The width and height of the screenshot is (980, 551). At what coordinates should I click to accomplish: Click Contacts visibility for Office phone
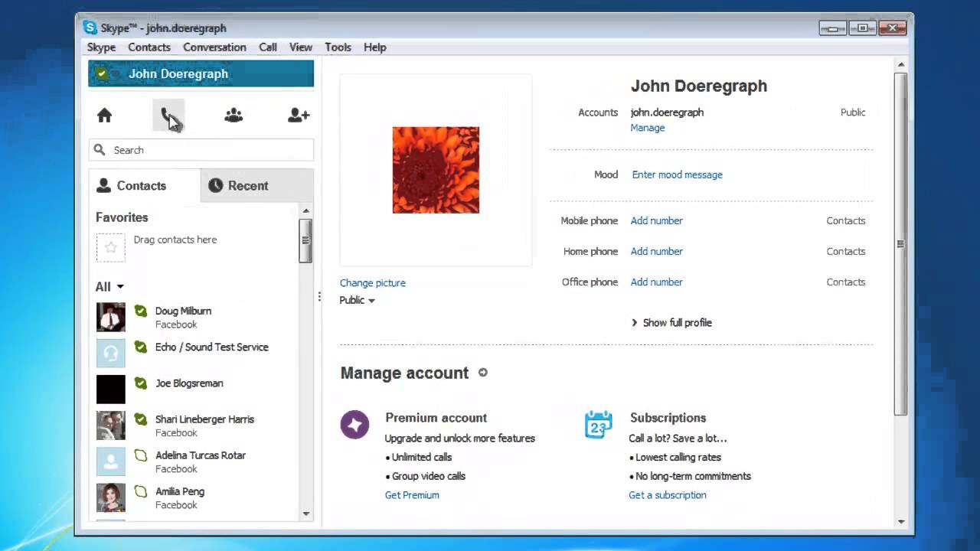[846, 282]
